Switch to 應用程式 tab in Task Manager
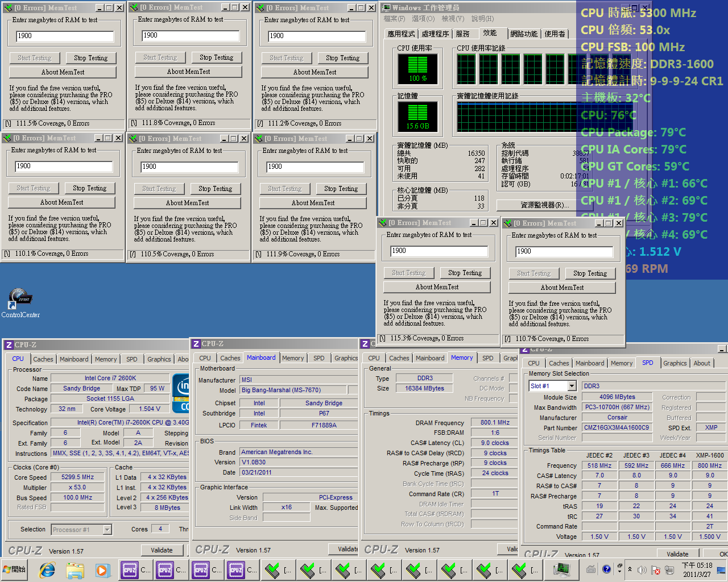 [x=401, y=34]
